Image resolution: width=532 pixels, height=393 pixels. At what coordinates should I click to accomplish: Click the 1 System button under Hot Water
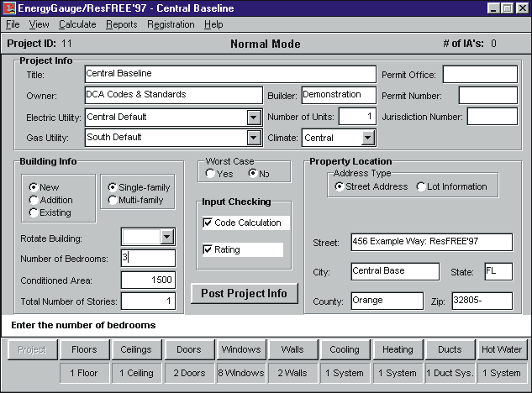(502, 373)
